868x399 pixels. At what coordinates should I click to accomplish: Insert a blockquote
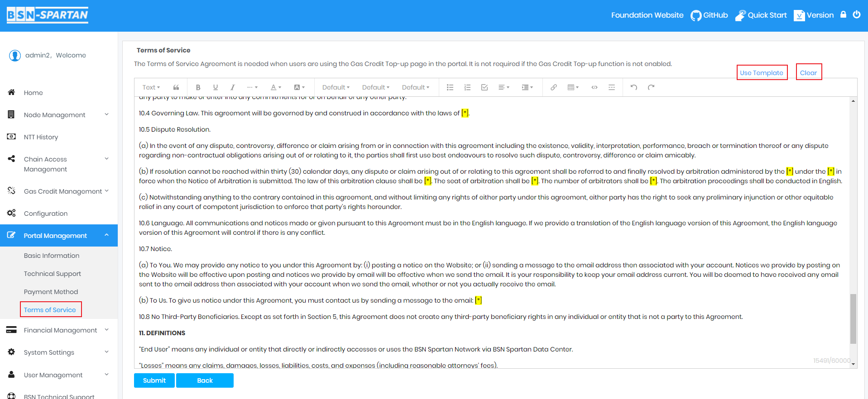point(176,87)
